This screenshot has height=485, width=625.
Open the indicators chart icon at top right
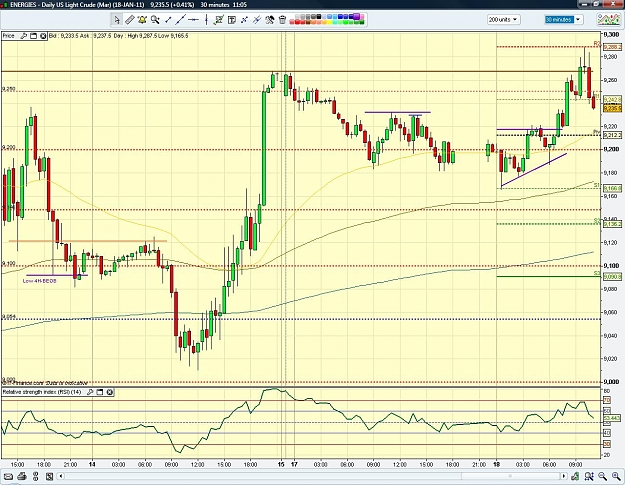609,19
